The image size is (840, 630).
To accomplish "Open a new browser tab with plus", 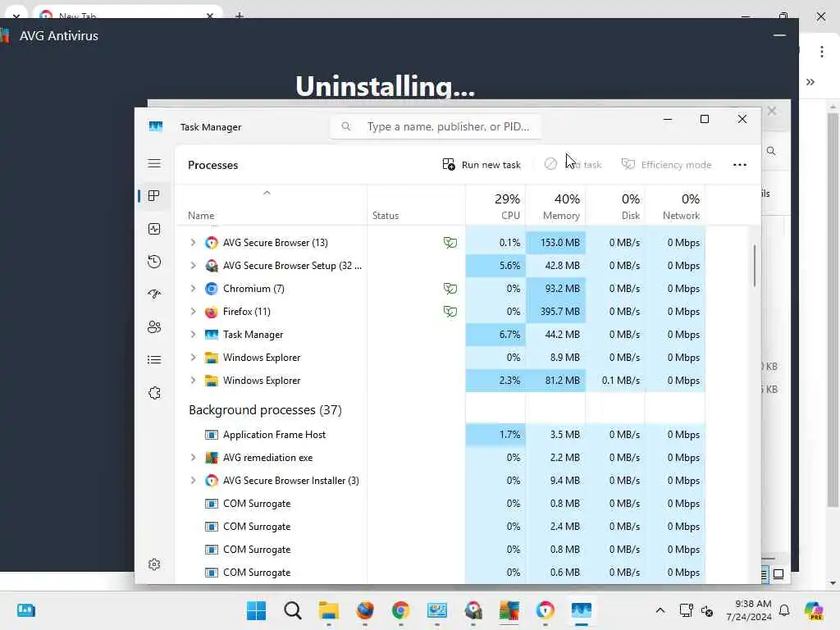I will pyautogui.click(x=240, y=16).
